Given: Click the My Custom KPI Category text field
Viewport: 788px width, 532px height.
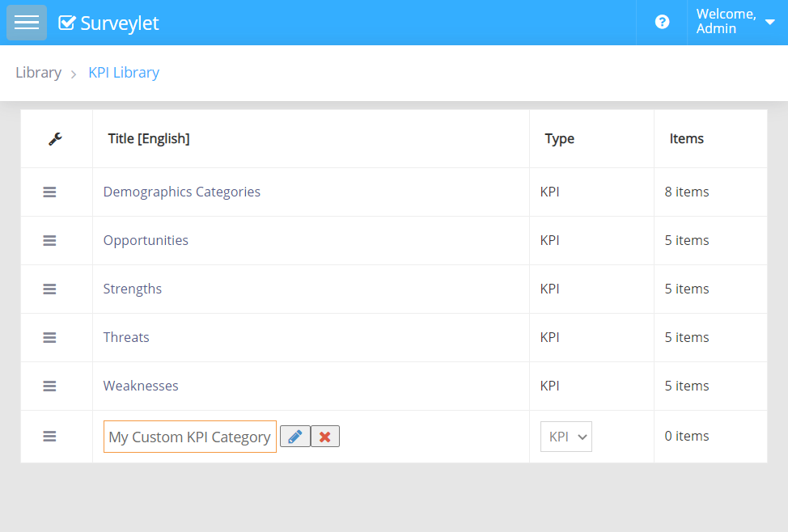Looking at the screenshot, I should [x=190, y=437].
